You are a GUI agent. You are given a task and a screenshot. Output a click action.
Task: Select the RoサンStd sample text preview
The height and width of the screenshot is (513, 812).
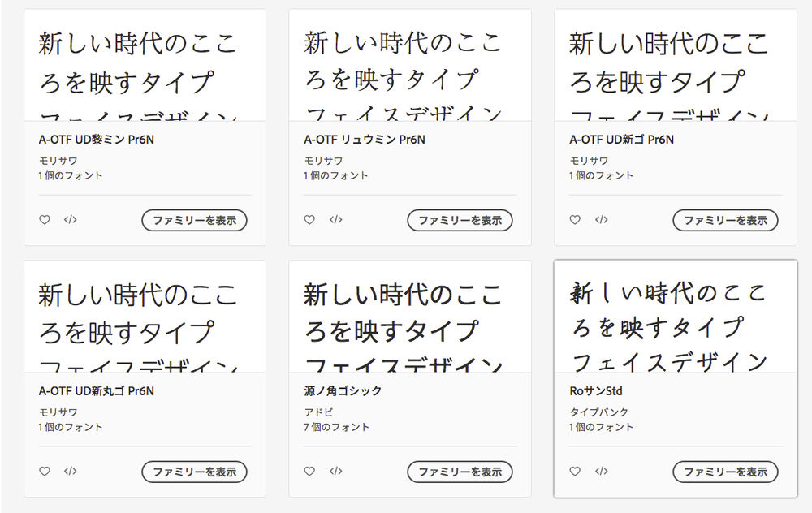coord(670,325)
